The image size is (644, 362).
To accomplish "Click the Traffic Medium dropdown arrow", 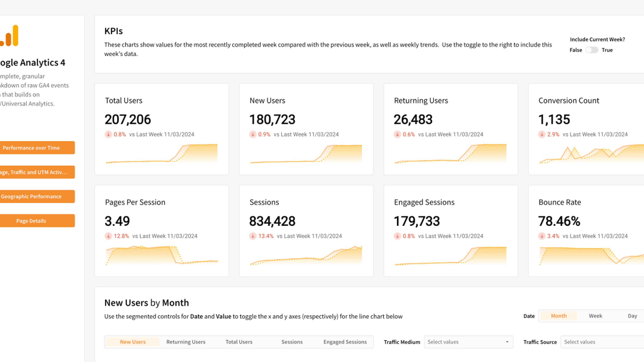I will (507, 342).
